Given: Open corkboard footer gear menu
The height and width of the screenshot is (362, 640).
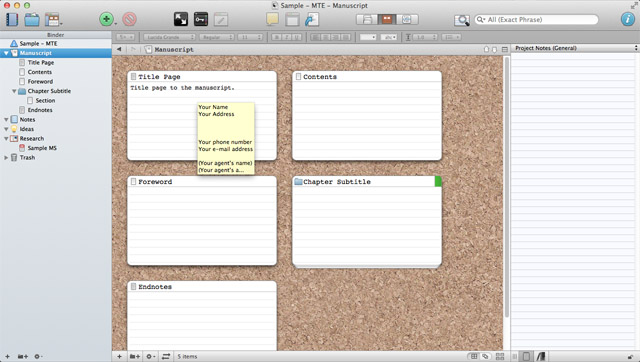Looking at the screenshot, I should [x=150, y=356].
